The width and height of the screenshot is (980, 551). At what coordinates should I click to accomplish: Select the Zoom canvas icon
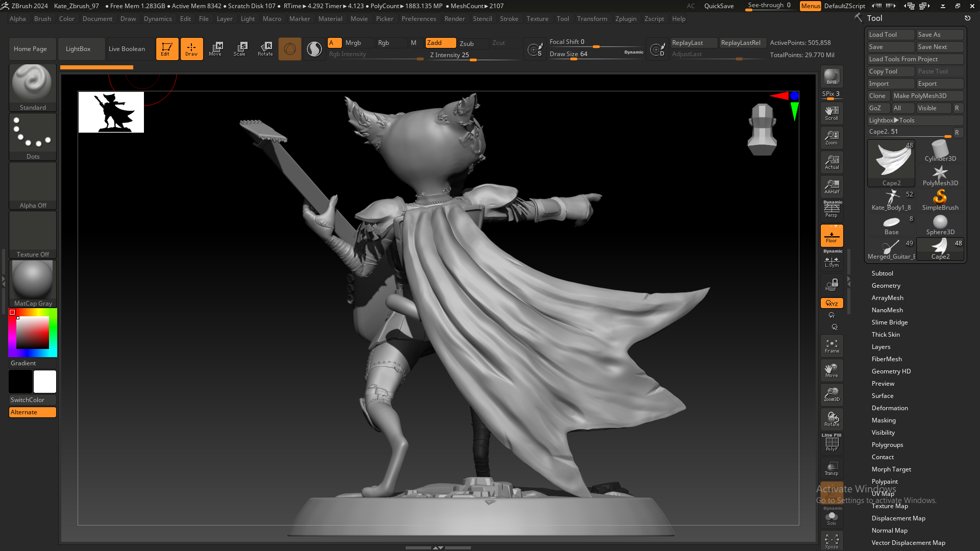(x=831, y=138)
